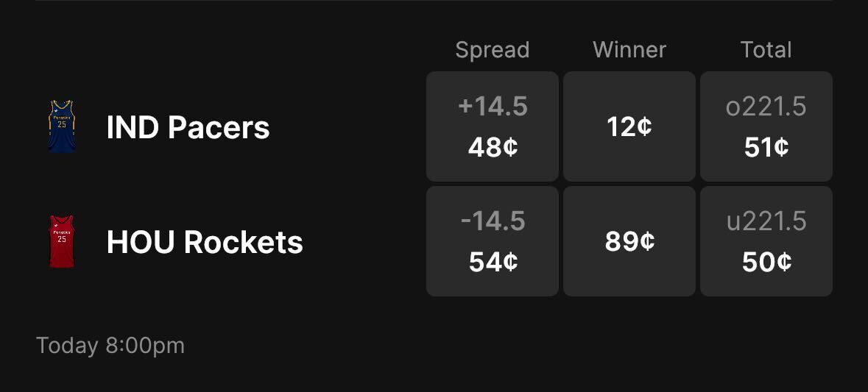868x392 pixels.
Task: Click the +14.5 spread line label
Action: click(x=493, y=107)
